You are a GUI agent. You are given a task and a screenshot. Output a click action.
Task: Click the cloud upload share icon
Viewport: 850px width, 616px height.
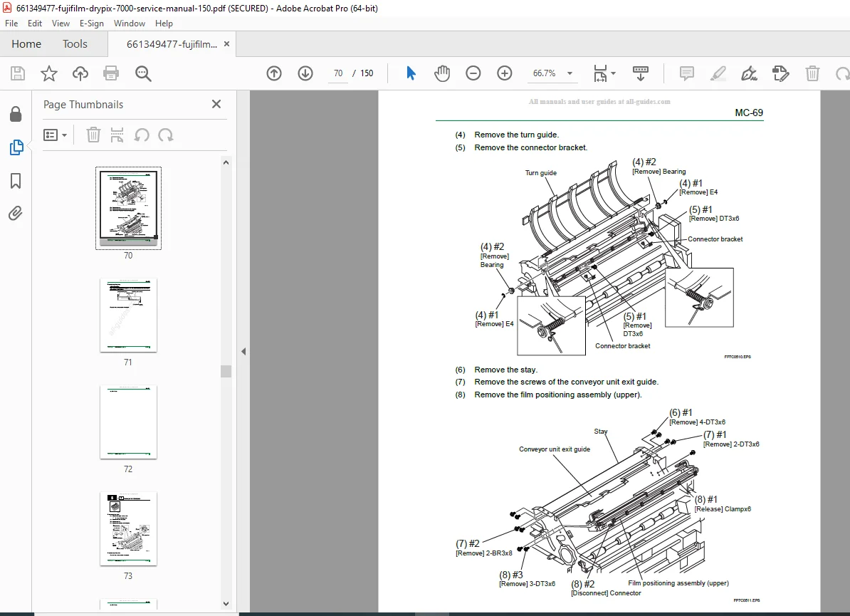coord(80,73)
